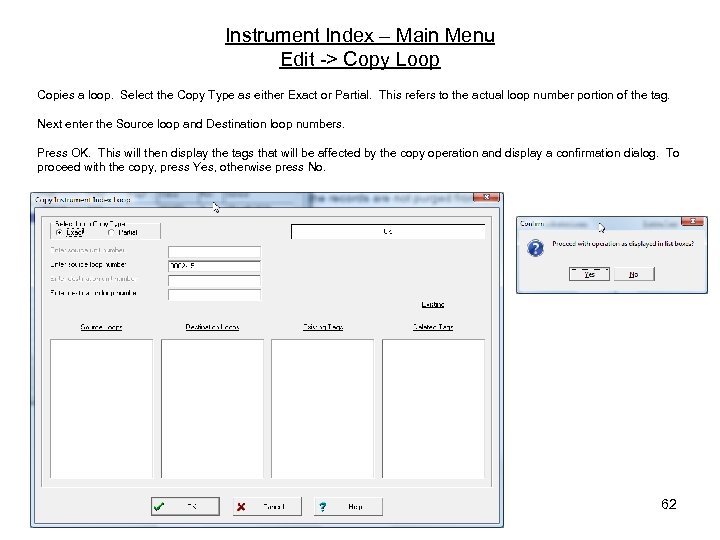Click inside the Destination Loops list box

pyautogui.click(x=212, y=409)
